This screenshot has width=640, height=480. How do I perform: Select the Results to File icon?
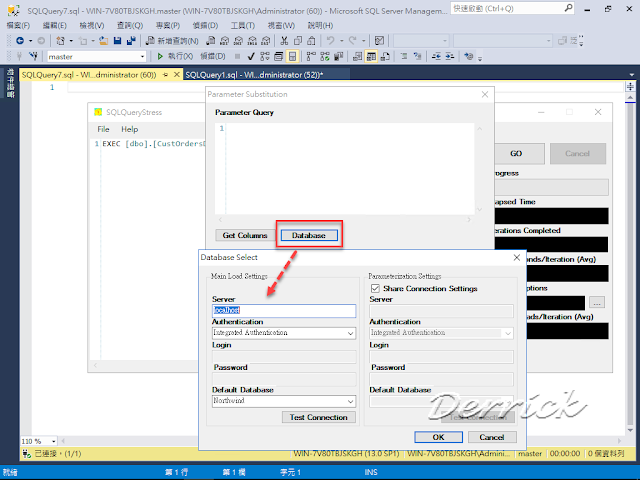coord(385,56)
